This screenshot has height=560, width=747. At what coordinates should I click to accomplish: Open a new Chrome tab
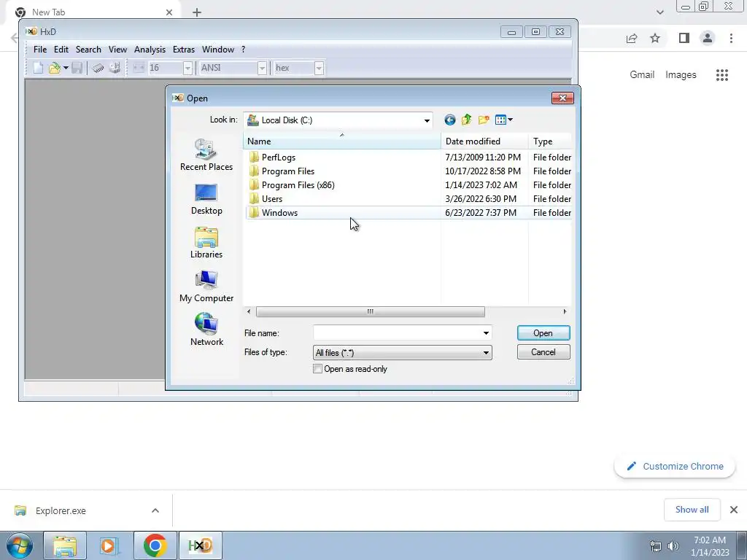coord(197,12)
